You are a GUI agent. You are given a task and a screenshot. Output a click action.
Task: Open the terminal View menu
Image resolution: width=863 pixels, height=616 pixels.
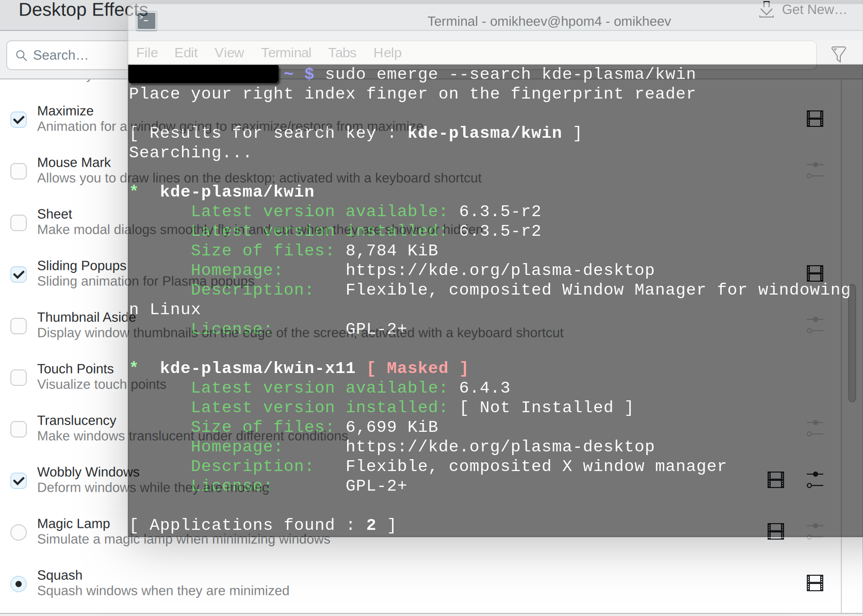(x=229, y=53)
